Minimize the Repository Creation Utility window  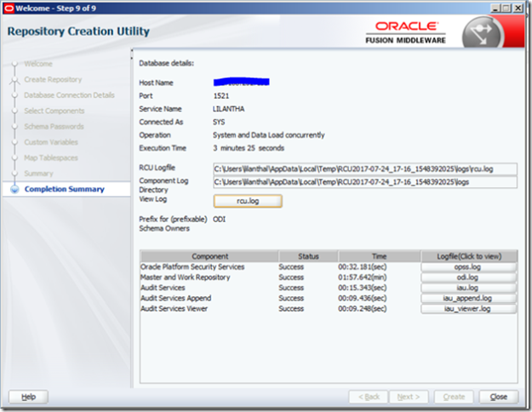point(495,9)
